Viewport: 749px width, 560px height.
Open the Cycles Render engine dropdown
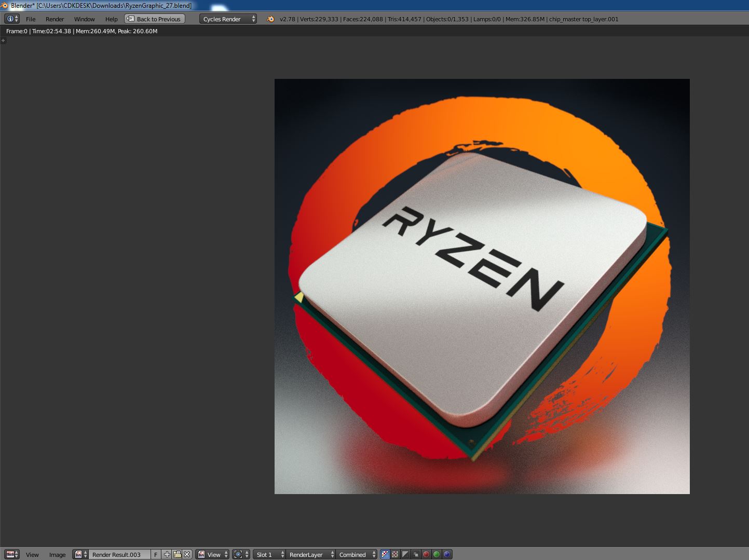pyautogui.click(x=228, y=19)
